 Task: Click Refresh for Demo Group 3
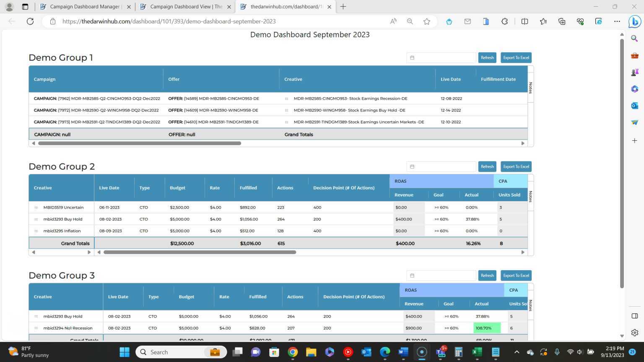pyautogui.click(x=487, y=276)
